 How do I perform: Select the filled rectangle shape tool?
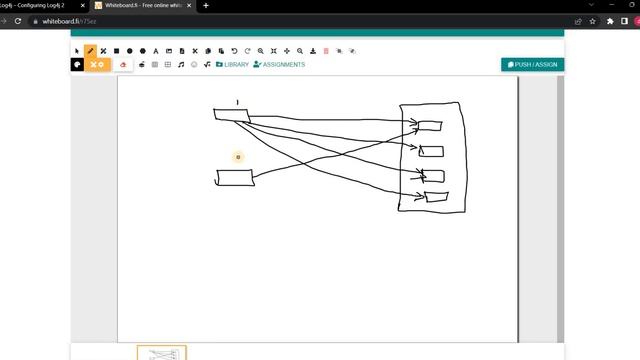click(116, 51)
